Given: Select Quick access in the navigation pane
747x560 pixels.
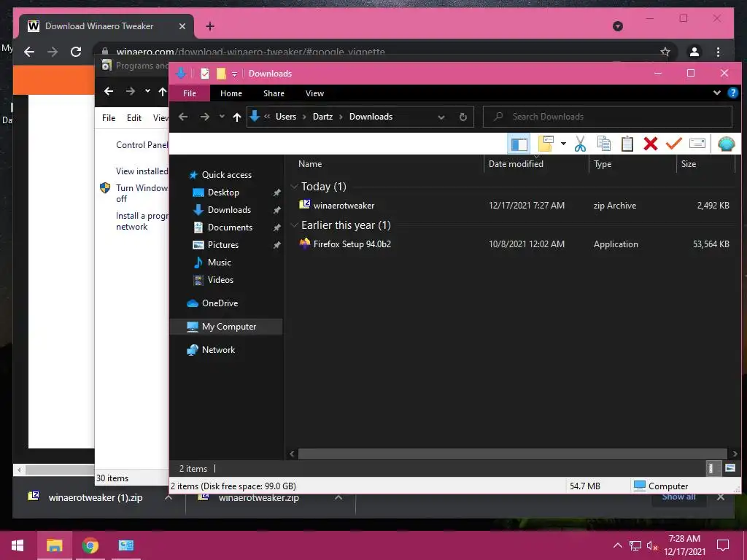Looking at the screenshot, I should (227, 175).
